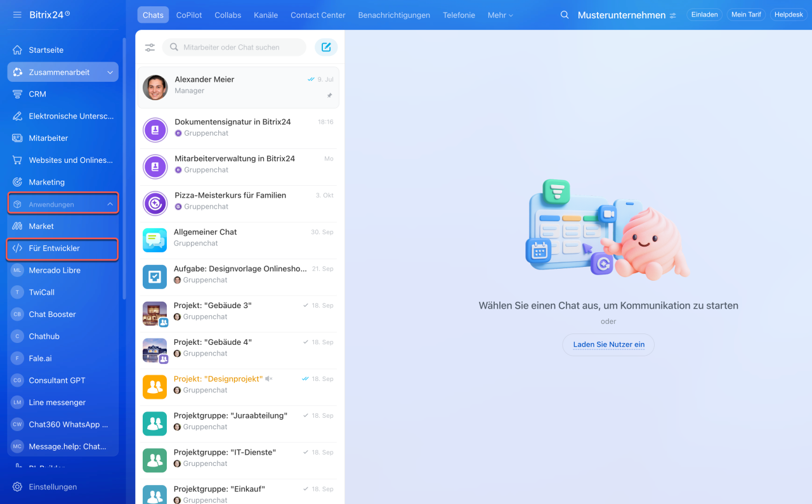Click the Für Entwickler code icon
The width and height of the screenshot is (812, 504).
point(17,249)
